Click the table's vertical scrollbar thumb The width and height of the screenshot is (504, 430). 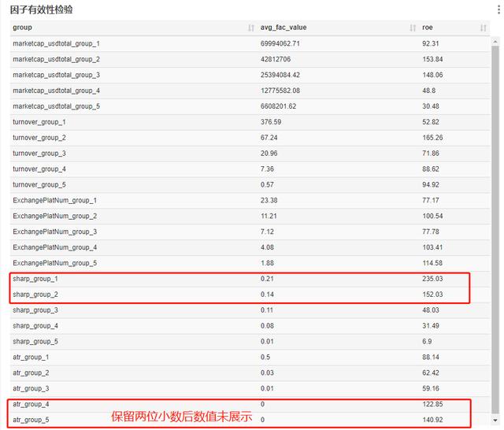click(x=495, y=229)
